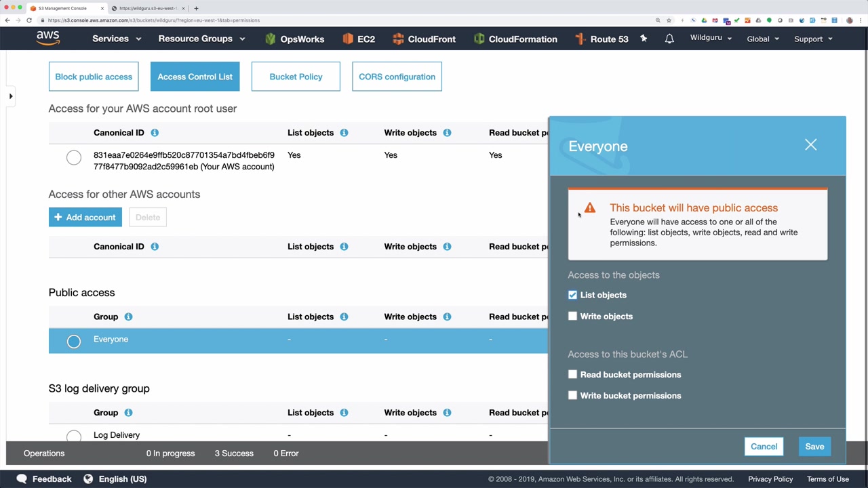
Task: Open the Google Drive extension icon
Action: click(x=704, y=20)
